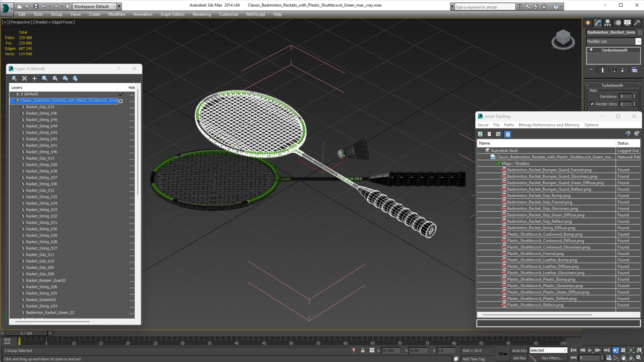
Task: Open the Graph Editors menu
Action: 172,14
